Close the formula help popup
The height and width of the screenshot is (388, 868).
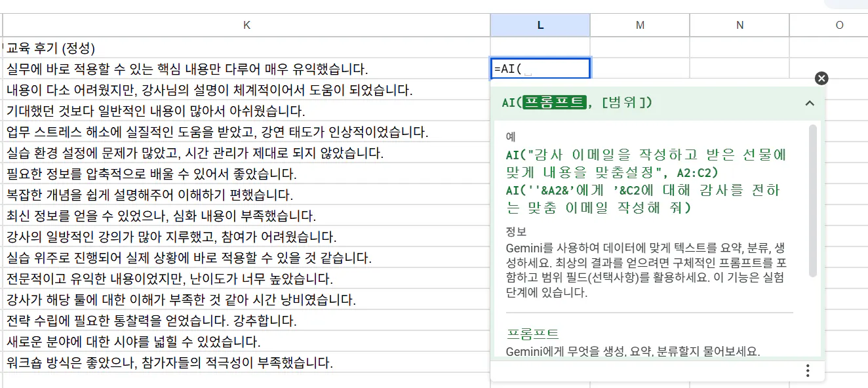821,79
